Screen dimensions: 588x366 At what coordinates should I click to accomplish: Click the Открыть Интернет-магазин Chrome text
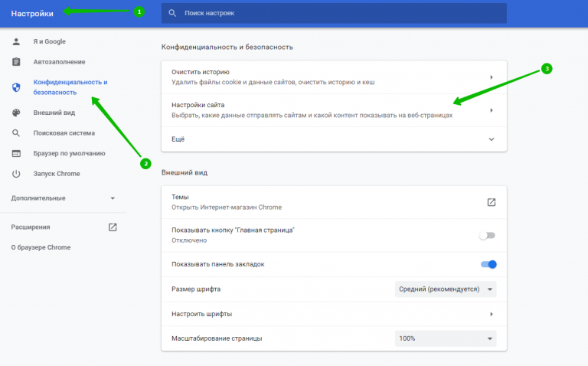tap(227, 208)
